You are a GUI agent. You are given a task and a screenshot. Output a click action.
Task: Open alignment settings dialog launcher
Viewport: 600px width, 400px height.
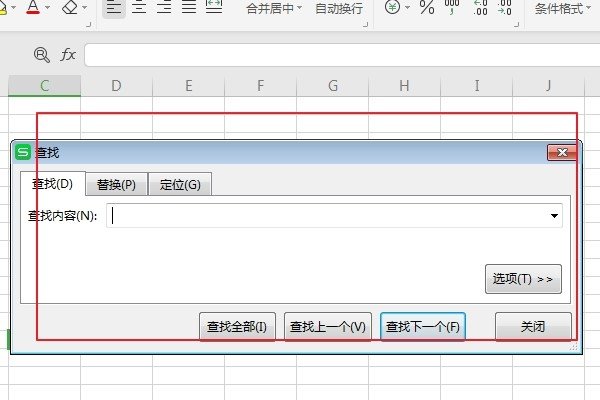click(365, 24)
